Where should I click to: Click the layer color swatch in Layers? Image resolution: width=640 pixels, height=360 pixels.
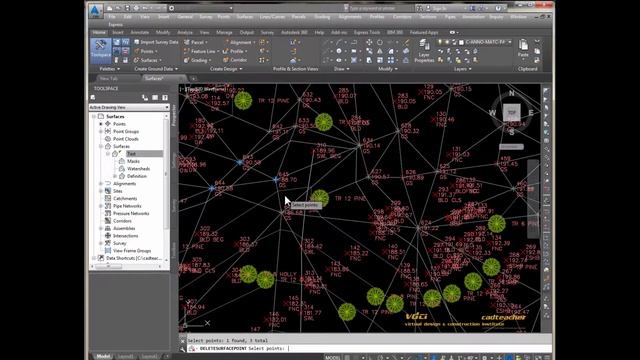coord(461,42)
